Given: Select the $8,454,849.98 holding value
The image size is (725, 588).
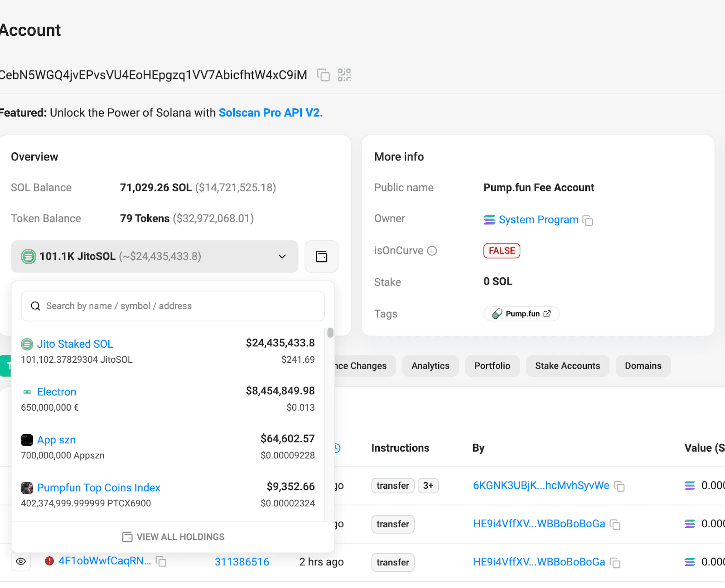Looking at the screenshot, I should (x=280, y=391).
